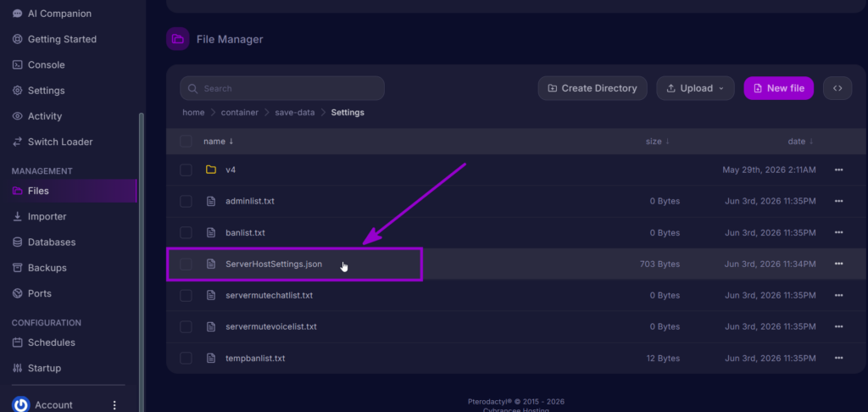Click the File Manager header folder icon
Viewport: 868px width, 412px height.
tap(178, 39)
